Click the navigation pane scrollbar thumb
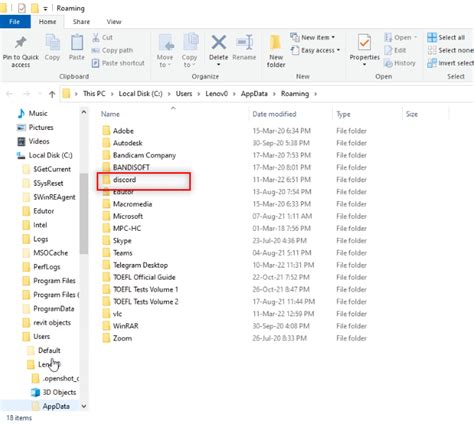Screen dimensions: 474x425 (84, 213)
